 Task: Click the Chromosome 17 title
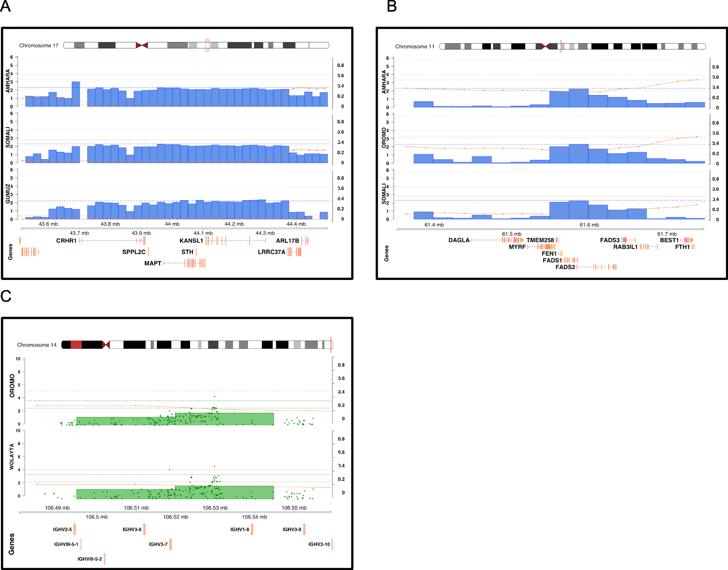tap(39, 45)
